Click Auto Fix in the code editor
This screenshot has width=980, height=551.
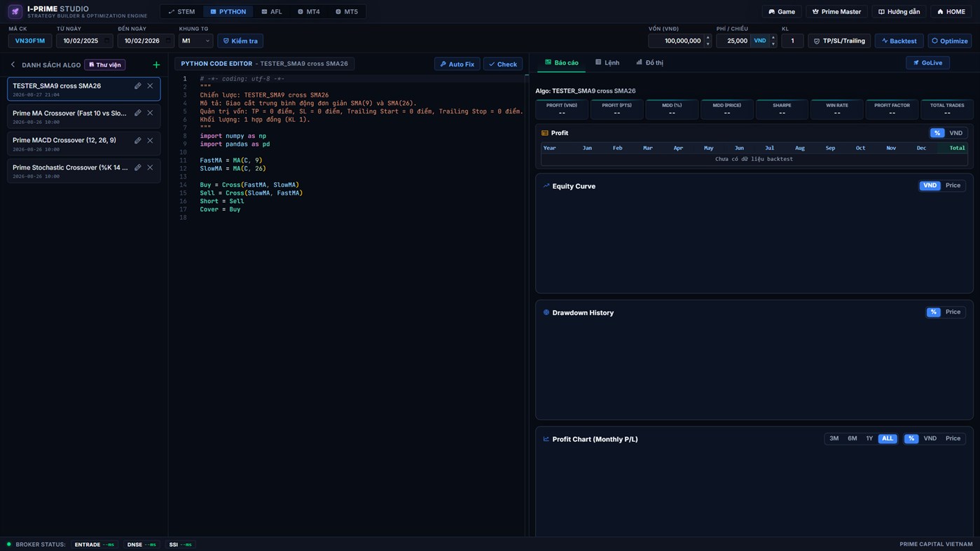tap(457, 64)
